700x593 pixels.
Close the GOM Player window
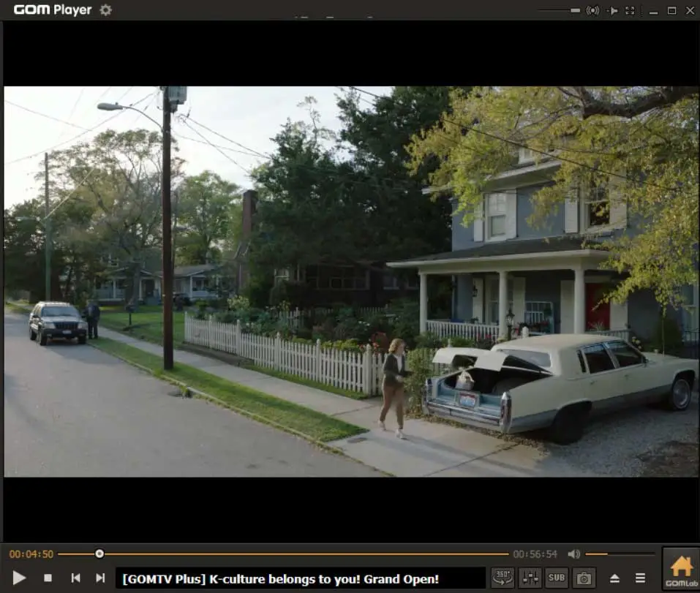click(690, 10)
